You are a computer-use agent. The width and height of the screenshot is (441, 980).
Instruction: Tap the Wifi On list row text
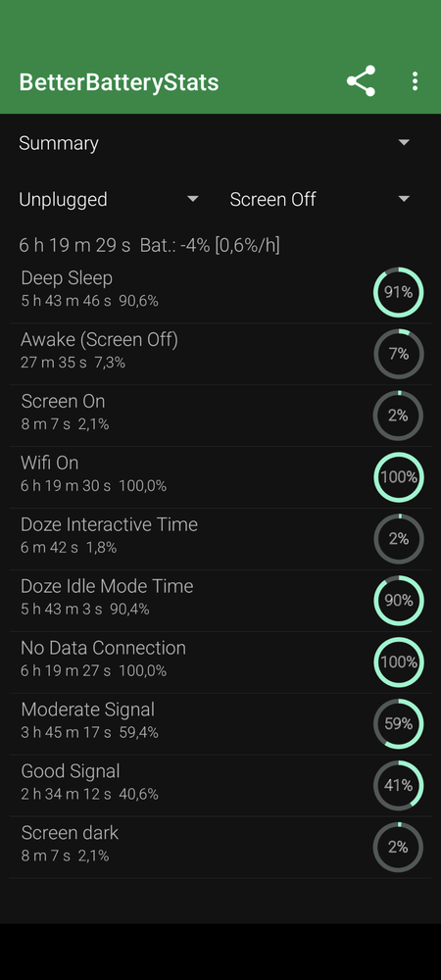tap(49, 464)
